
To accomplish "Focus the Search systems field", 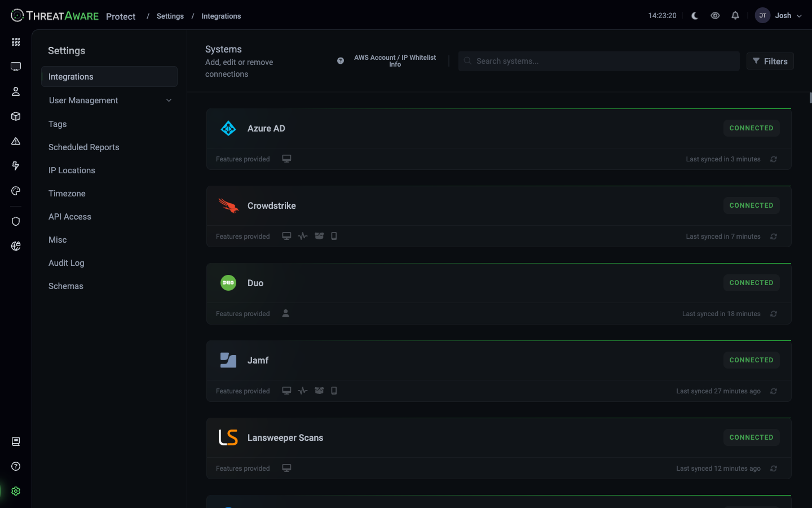I will click(x=599, y=61).
